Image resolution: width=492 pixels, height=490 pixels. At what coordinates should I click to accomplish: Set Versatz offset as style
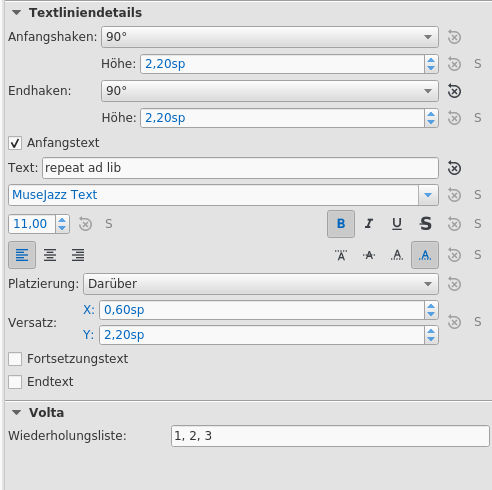477,322
